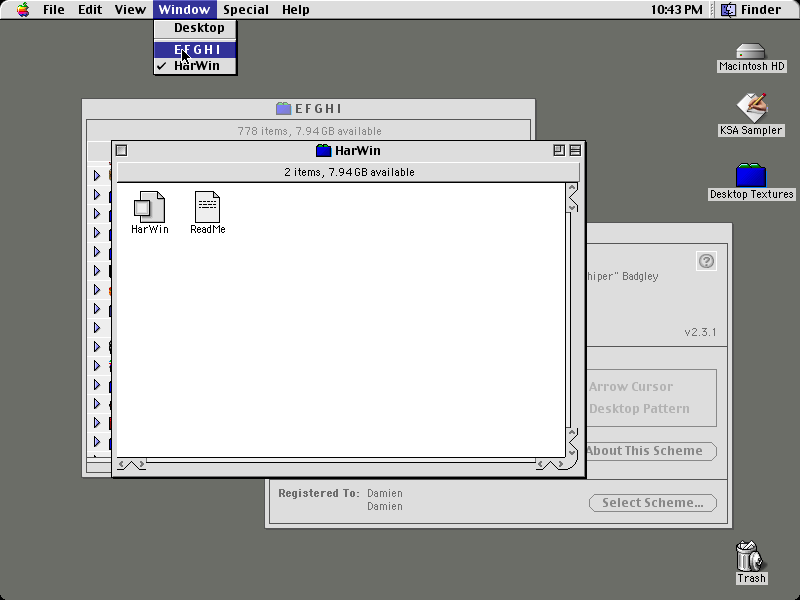Click "2 items, 7.94 GB available" header
This screenshot has height=600, width=800.
click(349, 172)
